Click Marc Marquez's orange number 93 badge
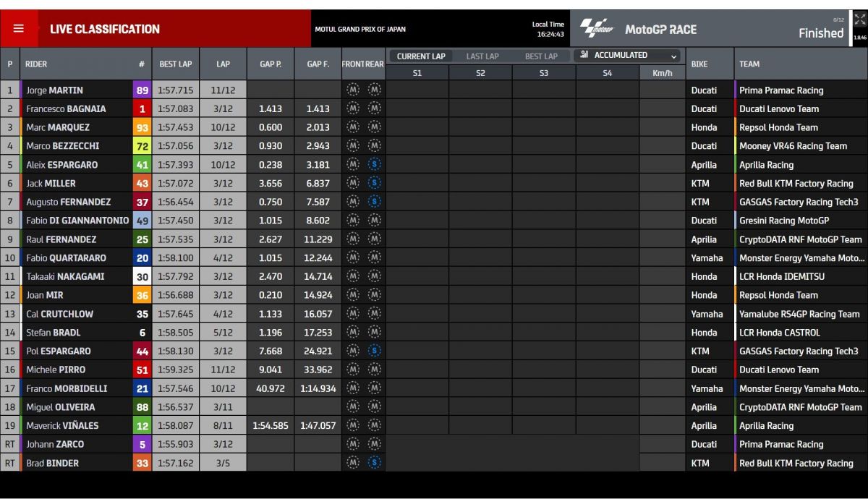868x499 pixels. click(142, 127)
